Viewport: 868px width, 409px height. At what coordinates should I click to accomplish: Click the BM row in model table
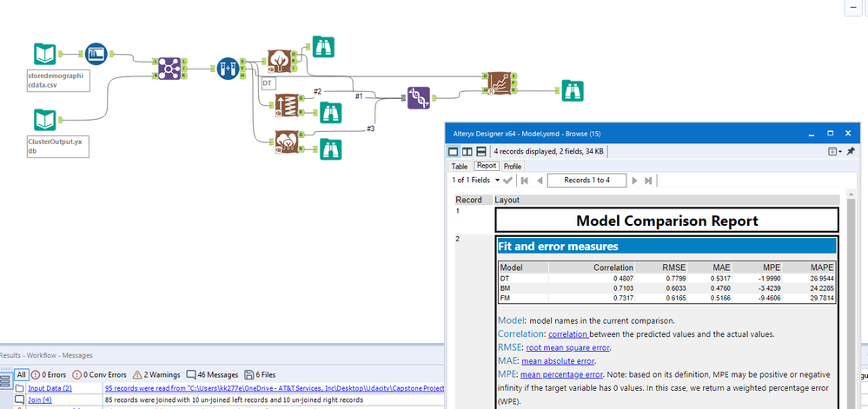(x=666, y=288)
